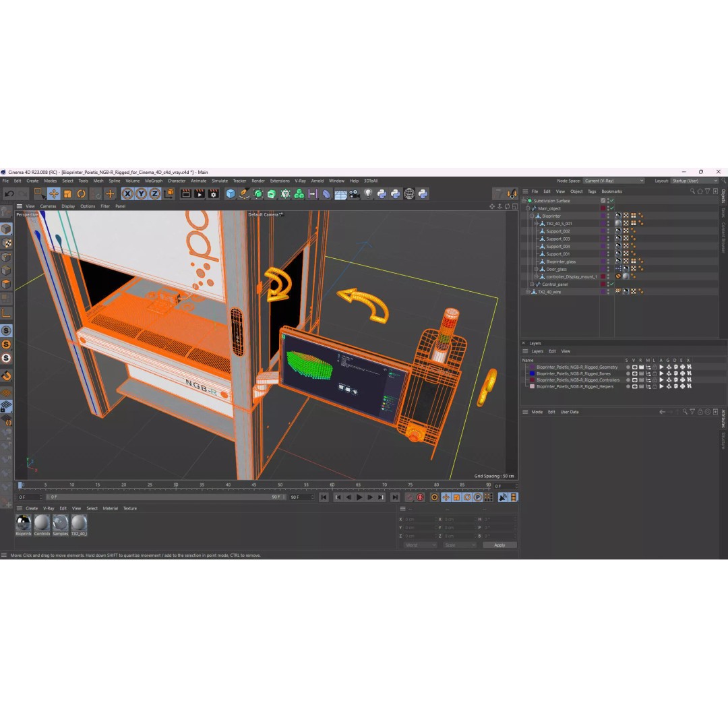This screenshot has height=728, width=728.
Task: Click the Layers panel close X
Action: 524,343
